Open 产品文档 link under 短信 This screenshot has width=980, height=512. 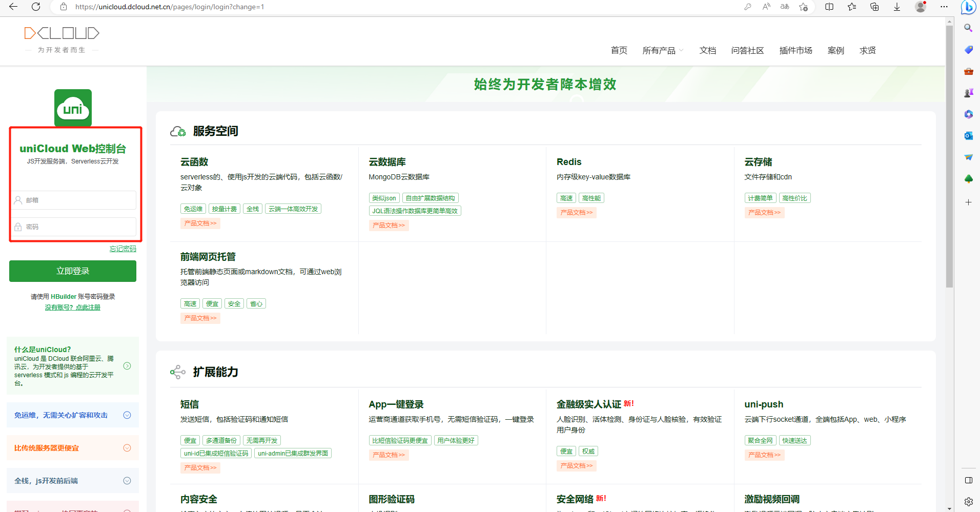point(200,468)
